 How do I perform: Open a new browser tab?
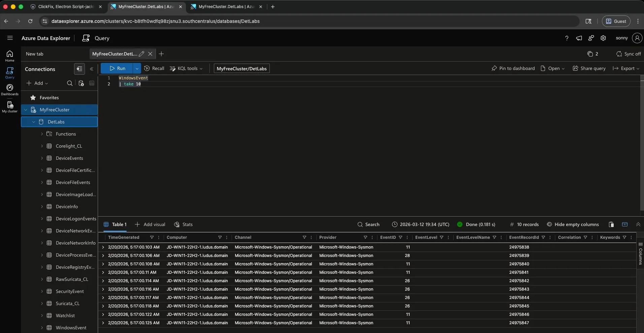(x=273, y=7)
